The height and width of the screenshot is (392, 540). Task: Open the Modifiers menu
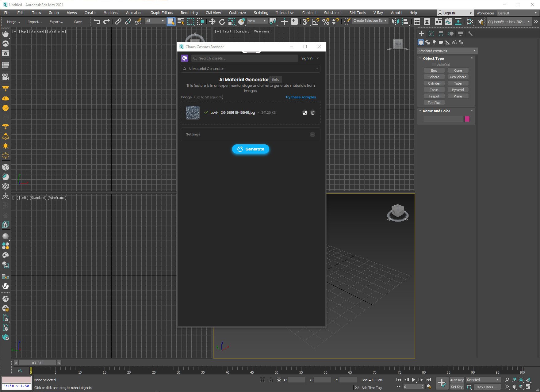tap(111, 13)
